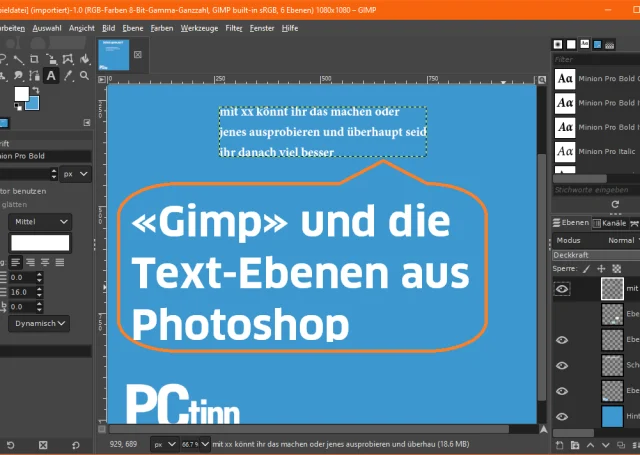The image size is (640, 455).
Task: Toggle visibility of the third layer
Action: point(562,340)
